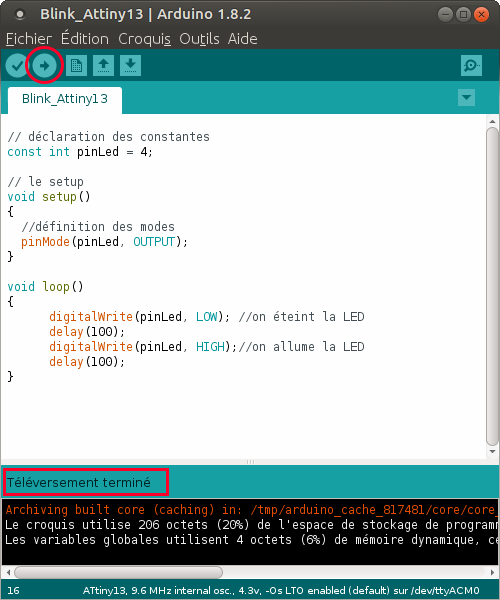Image resolution: width=500 pixels, height=600 pixels.
Task: Click the console scroll-right arrow
Action: [492, 572]
